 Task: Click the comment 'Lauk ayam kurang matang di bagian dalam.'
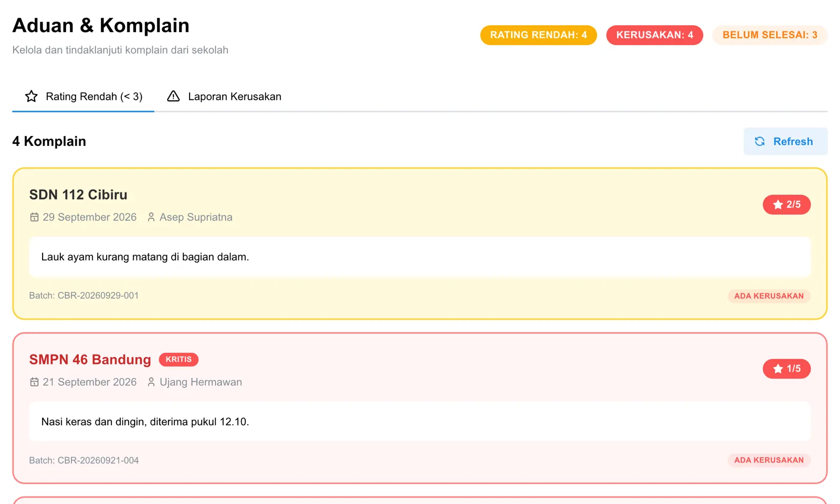click(x=145, y=257)
